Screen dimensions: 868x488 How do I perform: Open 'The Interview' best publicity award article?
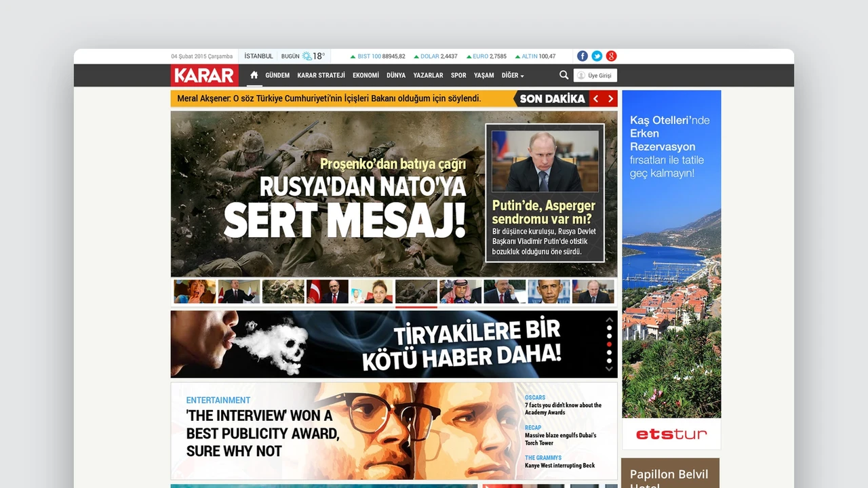coord(262,433)
